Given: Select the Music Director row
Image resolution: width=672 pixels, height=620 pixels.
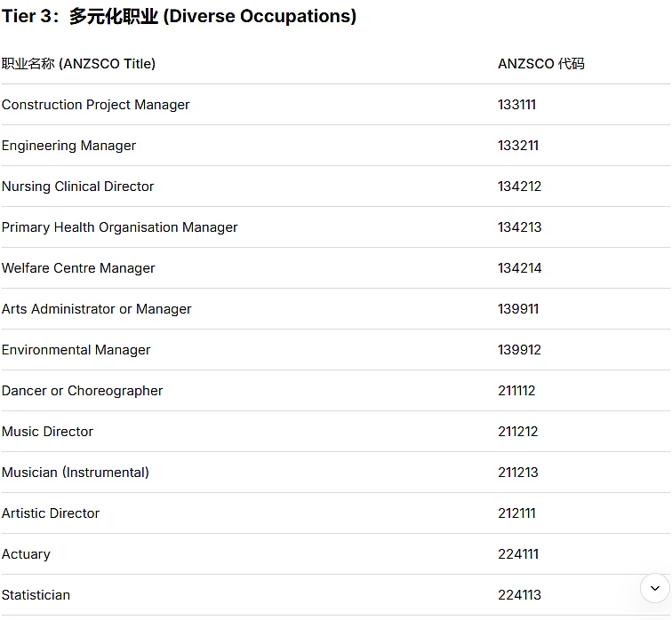Looking at the screenshot, I should tap(336, 432).
